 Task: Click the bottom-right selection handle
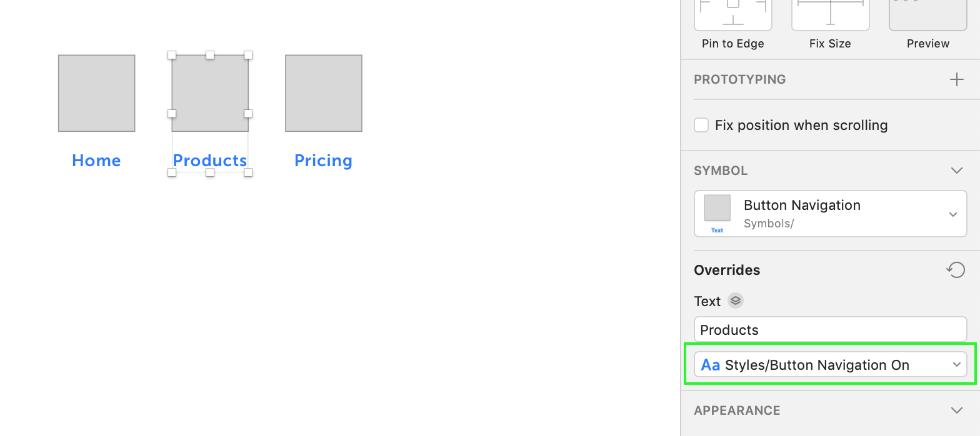[x=248, y=172]
